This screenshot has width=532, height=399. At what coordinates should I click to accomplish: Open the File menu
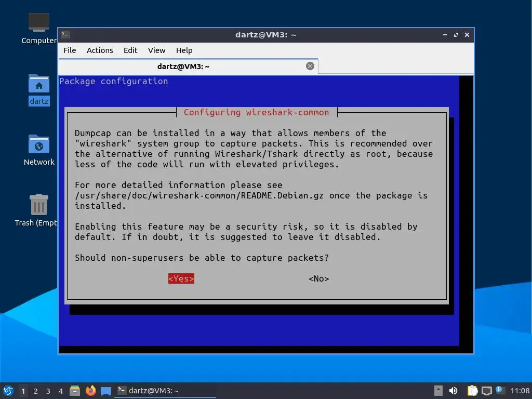70,50
